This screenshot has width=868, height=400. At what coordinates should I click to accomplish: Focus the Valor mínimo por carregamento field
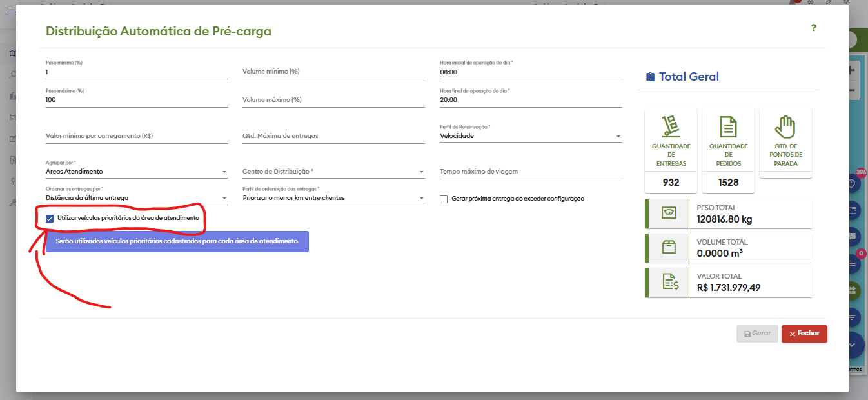[x=136, y=136]
